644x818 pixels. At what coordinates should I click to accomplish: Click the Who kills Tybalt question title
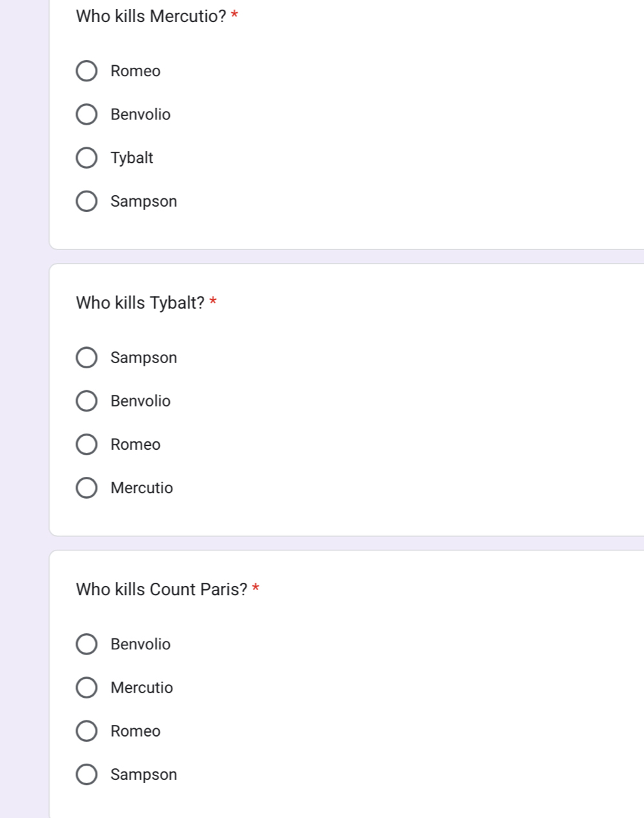point(140,302)
